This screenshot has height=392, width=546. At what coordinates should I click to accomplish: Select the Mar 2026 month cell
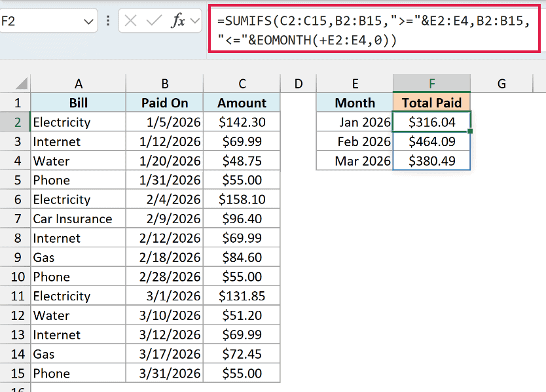pos(355,160)
